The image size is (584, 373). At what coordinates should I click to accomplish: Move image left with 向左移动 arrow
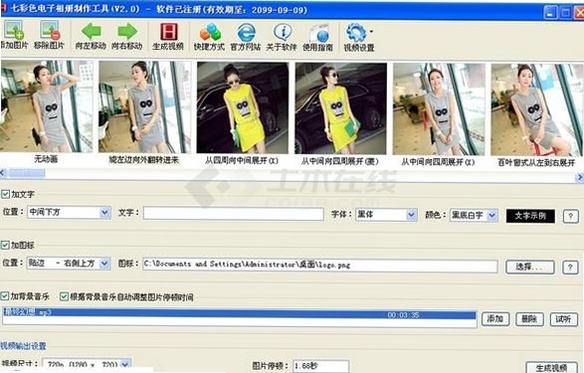[91, 32]
